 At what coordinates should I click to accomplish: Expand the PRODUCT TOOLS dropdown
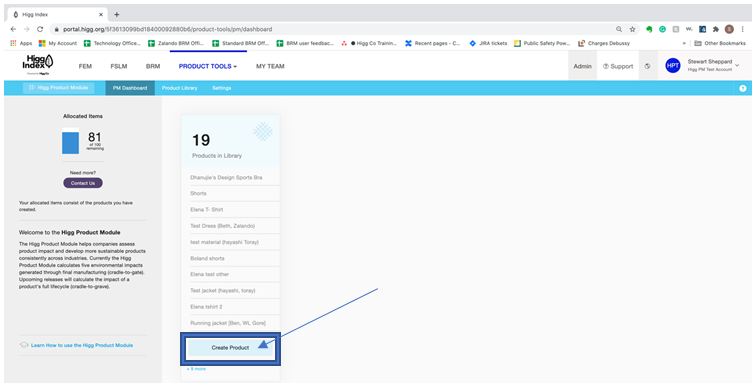coord(208,66)
